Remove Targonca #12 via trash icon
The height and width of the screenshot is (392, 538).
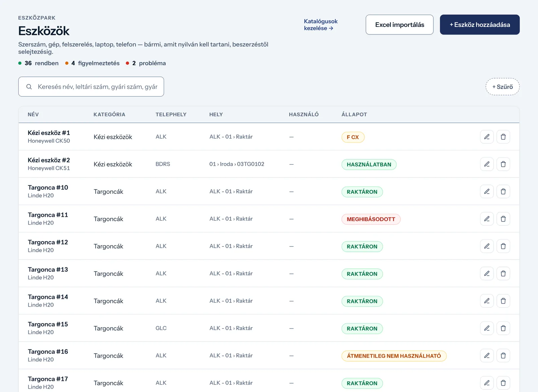(x=503, y=246)
